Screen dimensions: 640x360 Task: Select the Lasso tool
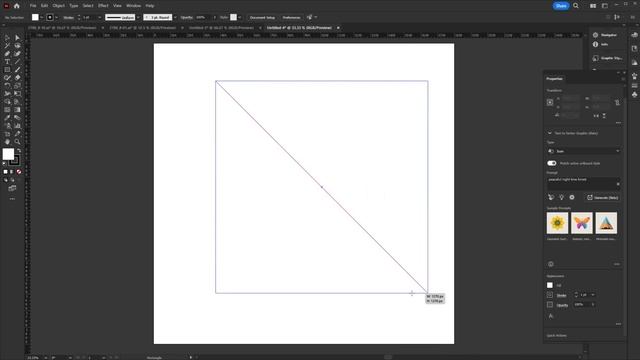(x=17, y=46)
